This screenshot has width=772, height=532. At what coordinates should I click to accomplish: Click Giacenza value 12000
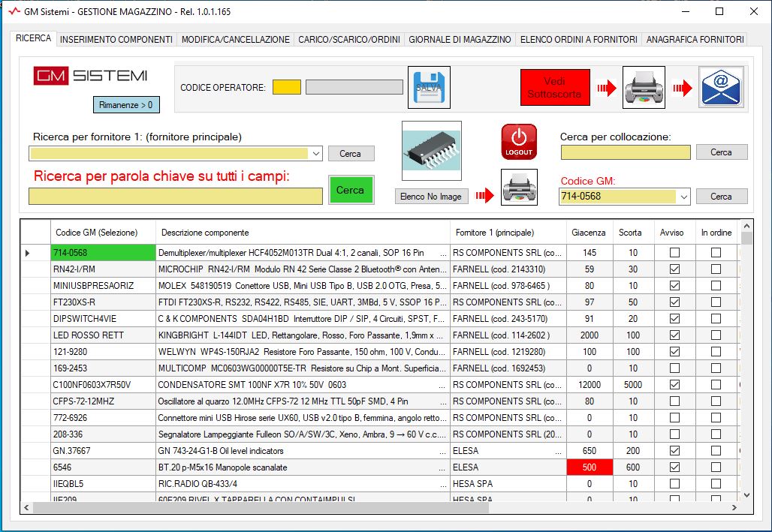coord(590,385)
